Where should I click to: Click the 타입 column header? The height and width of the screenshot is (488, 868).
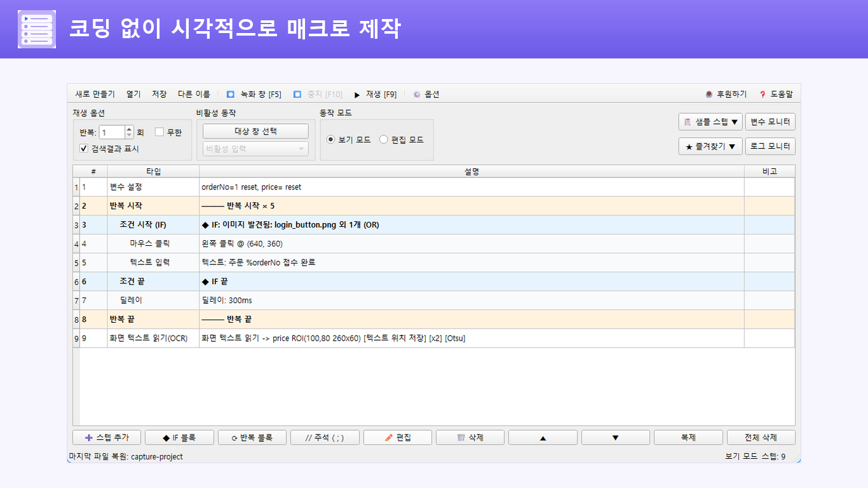point(153,172)
